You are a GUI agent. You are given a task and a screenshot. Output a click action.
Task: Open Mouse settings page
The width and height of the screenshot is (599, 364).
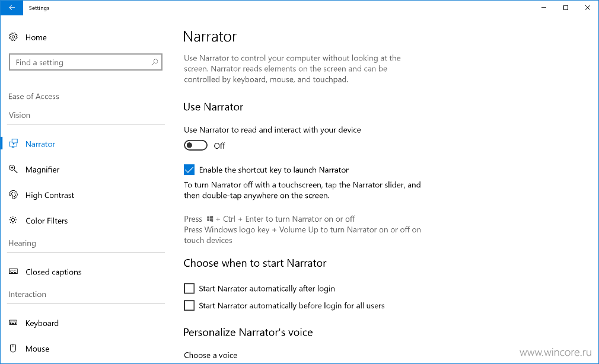click(37, 349)
